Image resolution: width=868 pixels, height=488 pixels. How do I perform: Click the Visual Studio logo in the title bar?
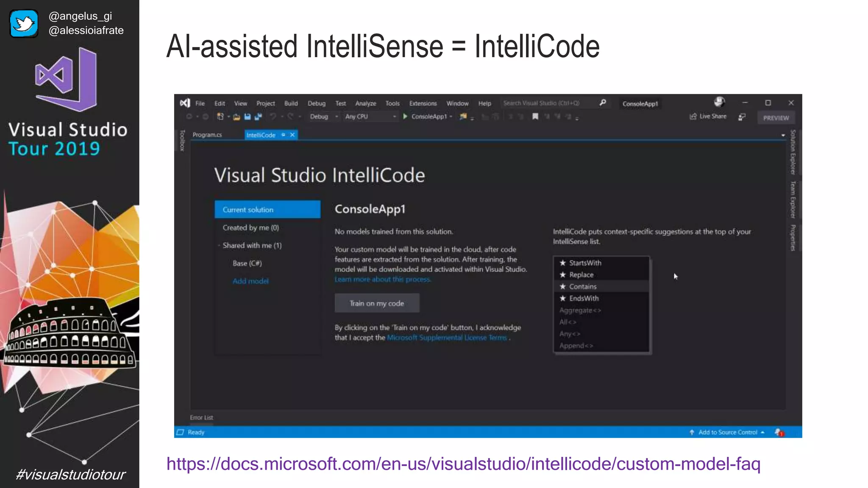pyautogui.click(x=185, y=103)
